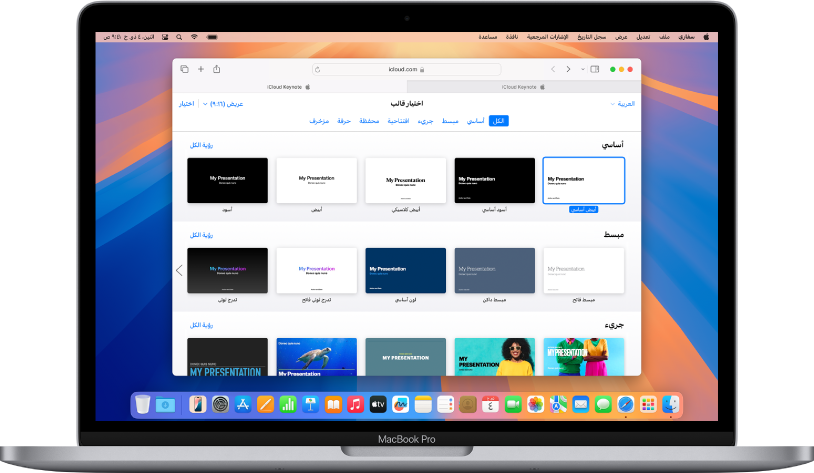This screenshot has height=473, width=814.
Task: Select the لون أساسي navy template thumbnail
Action: [405, 271]
